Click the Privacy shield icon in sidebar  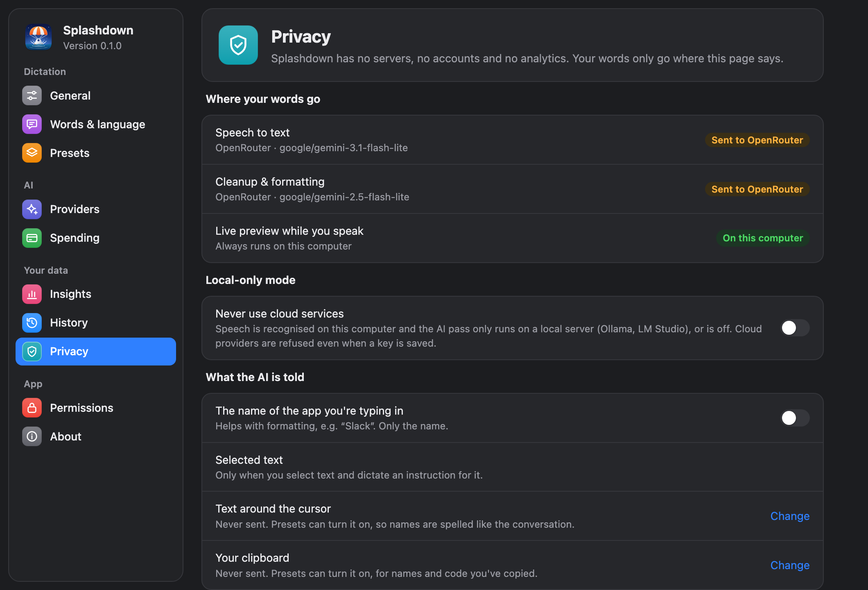click(32, 351)
